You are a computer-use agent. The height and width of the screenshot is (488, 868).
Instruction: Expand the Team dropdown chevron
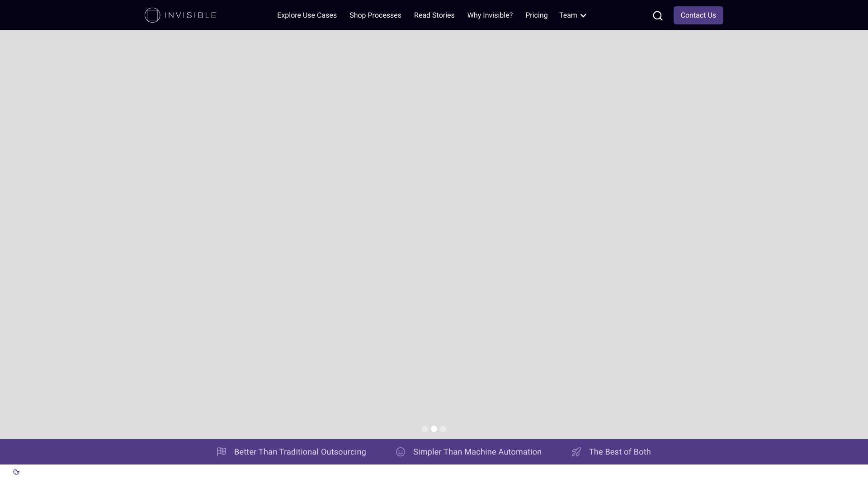[x=583, y=16]
